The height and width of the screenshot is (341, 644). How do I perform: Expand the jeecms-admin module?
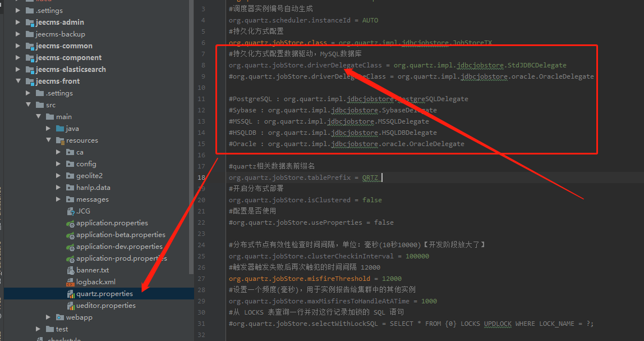pyautogui.click(x=17, y=22)
